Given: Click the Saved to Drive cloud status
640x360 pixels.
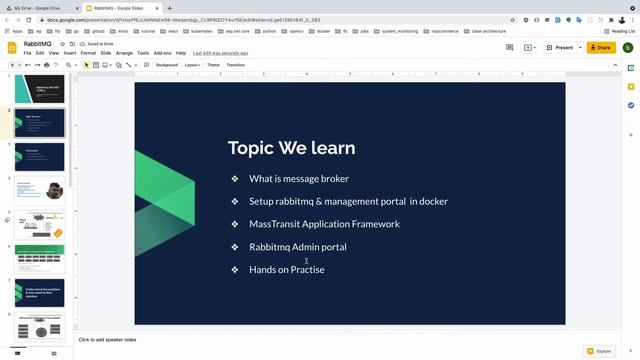Looking at the screenshot, I should point(97,44).
